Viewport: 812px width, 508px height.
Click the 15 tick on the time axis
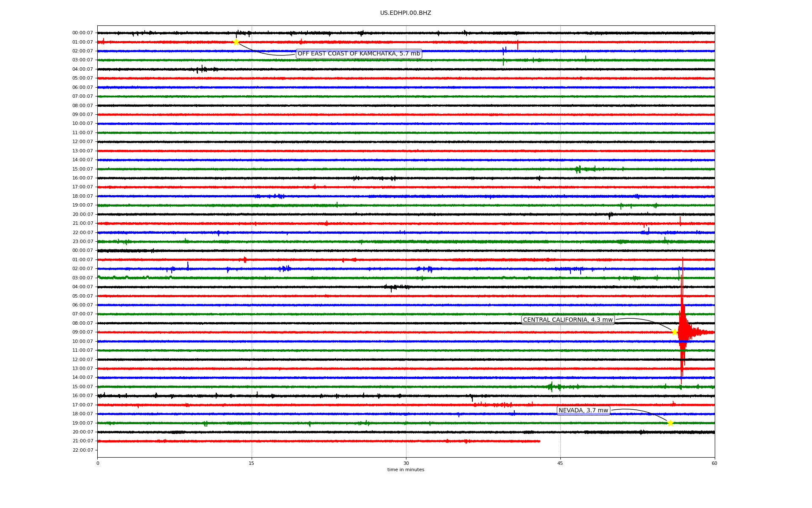(252, 463)
